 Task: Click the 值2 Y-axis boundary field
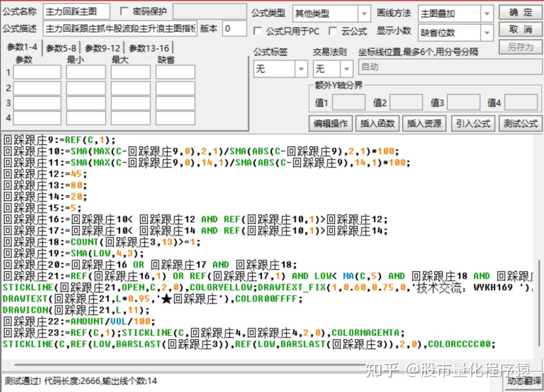click(406, 102)
